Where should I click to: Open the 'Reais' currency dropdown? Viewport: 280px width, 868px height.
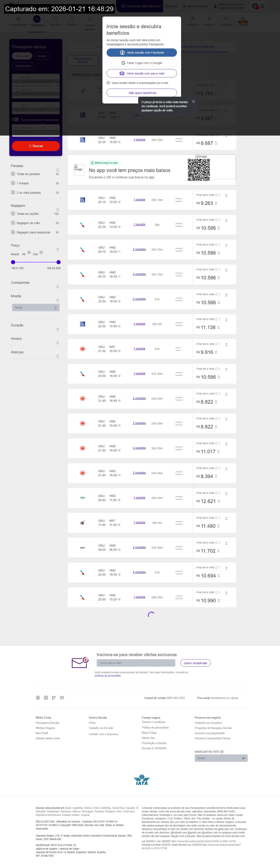point(36,307)
